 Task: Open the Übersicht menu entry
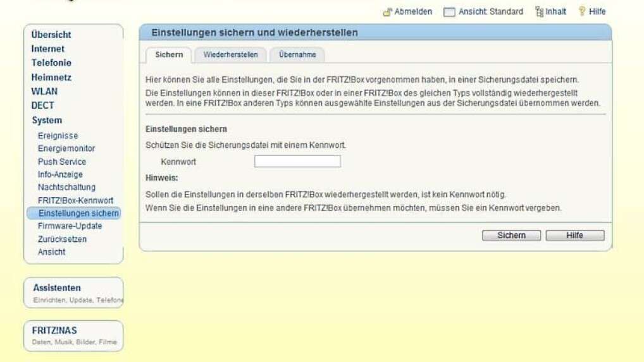pyautogui.click(x=51, y=35)
